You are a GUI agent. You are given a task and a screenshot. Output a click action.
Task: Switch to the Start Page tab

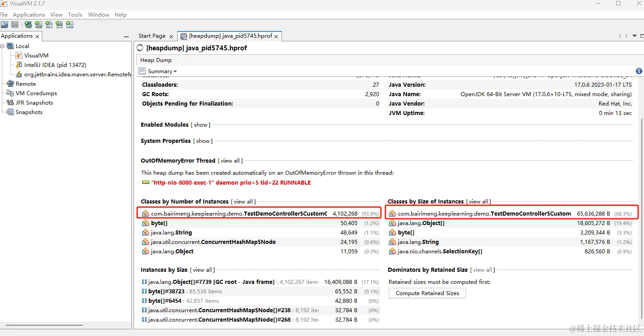152,36
